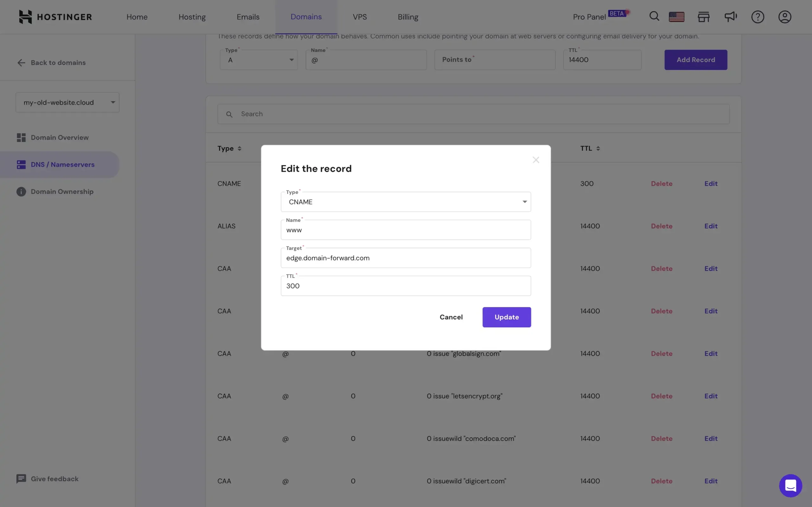Switch to the Hosting tab

192,17
